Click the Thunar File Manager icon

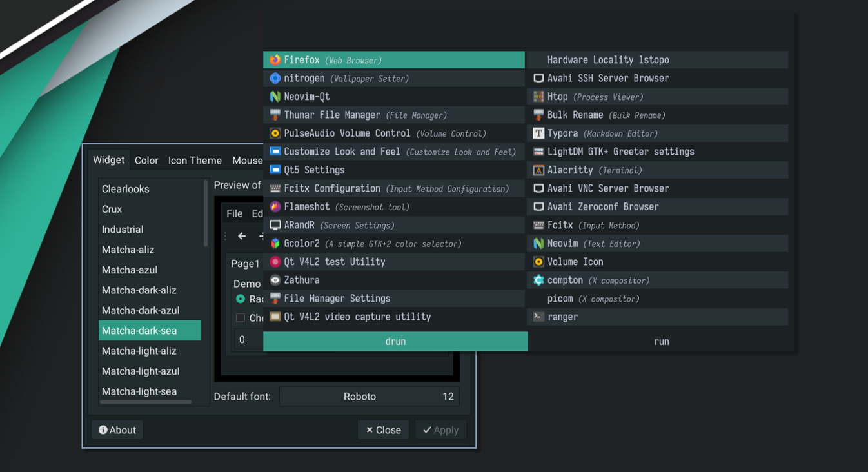275,115
